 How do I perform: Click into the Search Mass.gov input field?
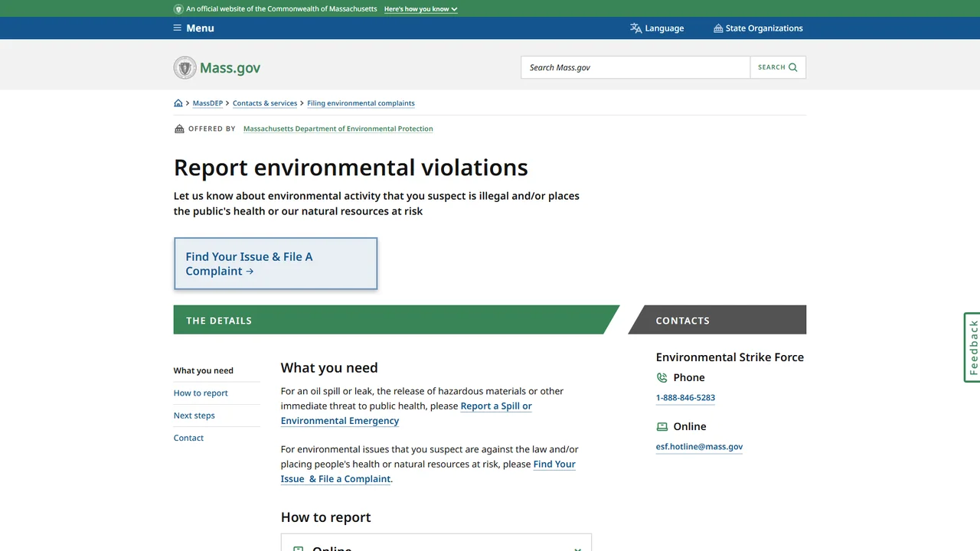tap(635, 67)
